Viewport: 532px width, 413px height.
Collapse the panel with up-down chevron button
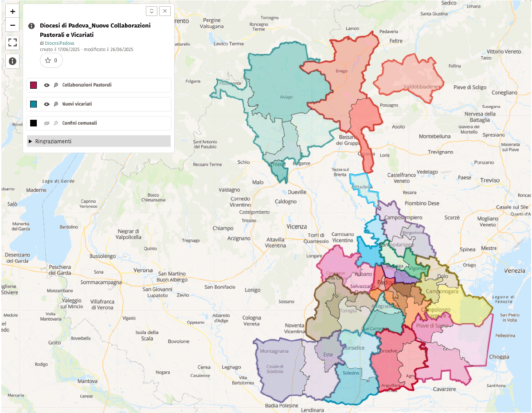(x=152, y=12)
